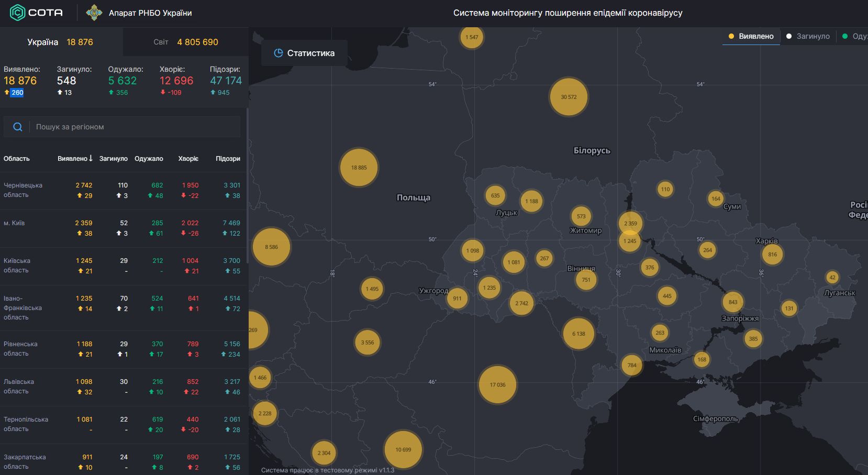Click the 18 885 Poland map bubble
The width and height of the screenshot is (868, 475).
(x=359, y=168)
